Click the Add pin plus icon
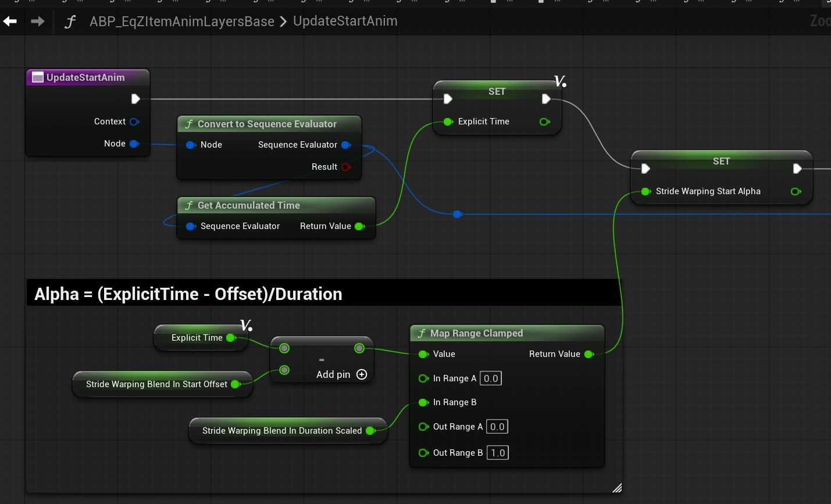 pyautogui.click(x=362, y=374)
